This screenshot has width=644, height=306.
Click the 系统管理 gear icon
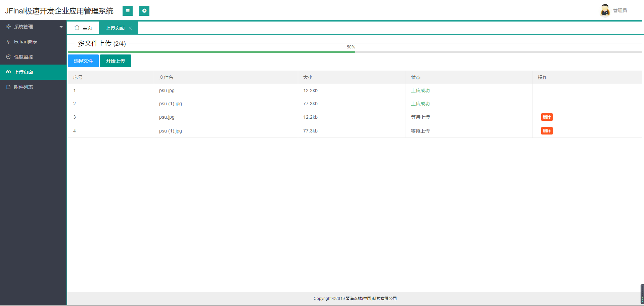click(8, 27)
